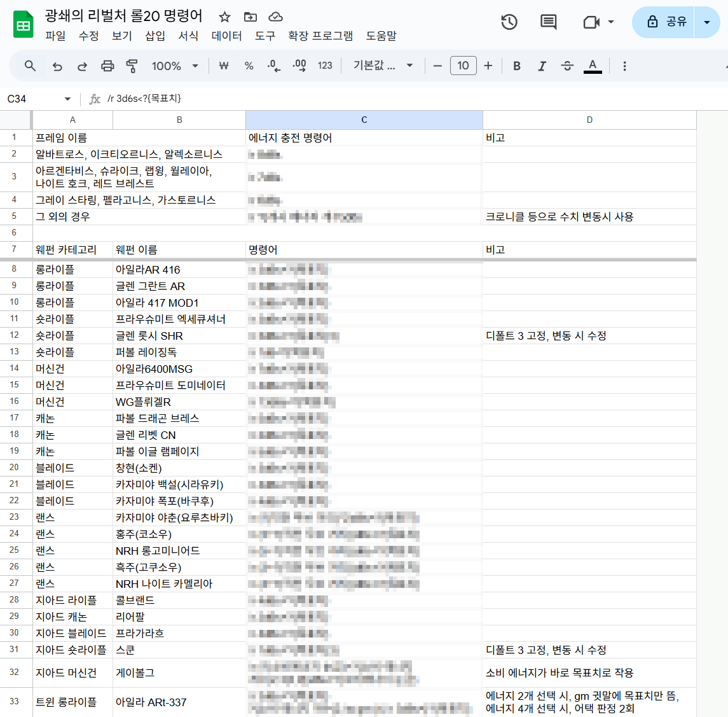Check cloud save status icon
Viewport: 728px width, 717px height.
(276, 17)
